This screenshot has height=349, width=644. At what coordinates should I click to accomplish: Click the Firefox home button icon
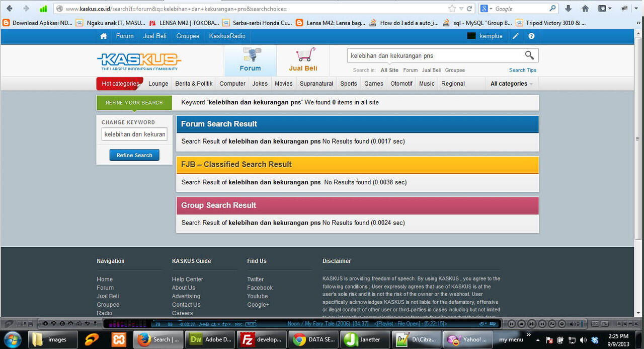[x=585, y=9]
